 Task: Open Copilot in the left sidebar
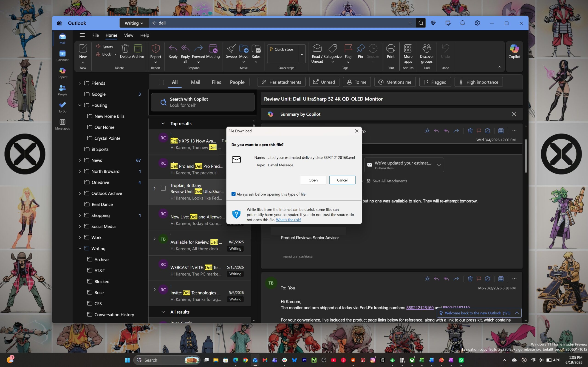pos(62,73)
